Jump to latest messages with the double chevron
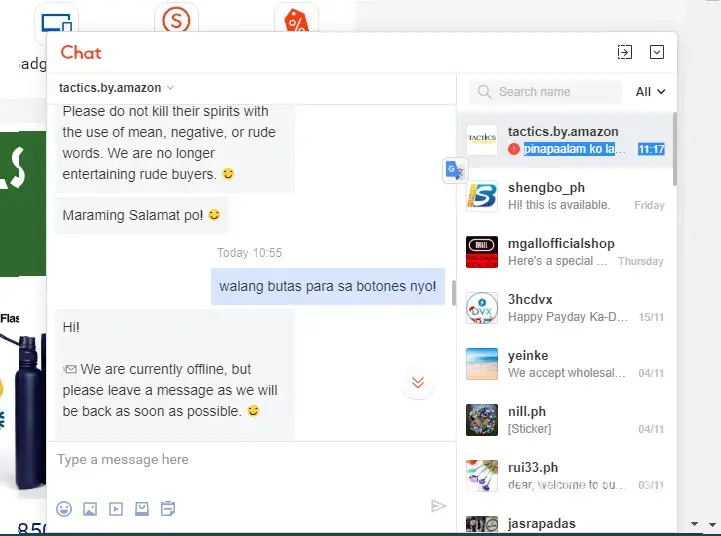The width and height of the screenshot is (721, 536). [x=418, y=382]
